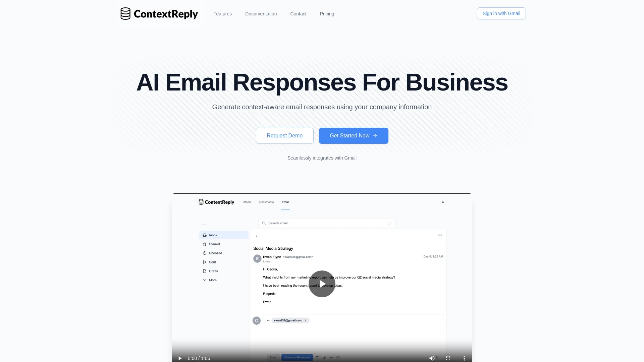This screenshot has width=644, height=362.
Task: Play the product demo video
Action: [322, 284]
